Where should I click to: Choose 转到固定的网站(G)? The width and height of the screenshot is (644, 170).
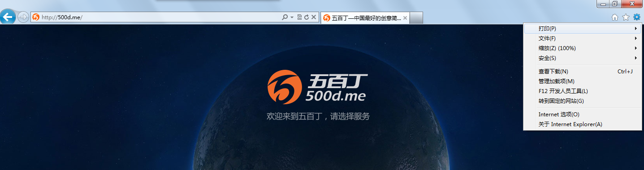[582, 101]
